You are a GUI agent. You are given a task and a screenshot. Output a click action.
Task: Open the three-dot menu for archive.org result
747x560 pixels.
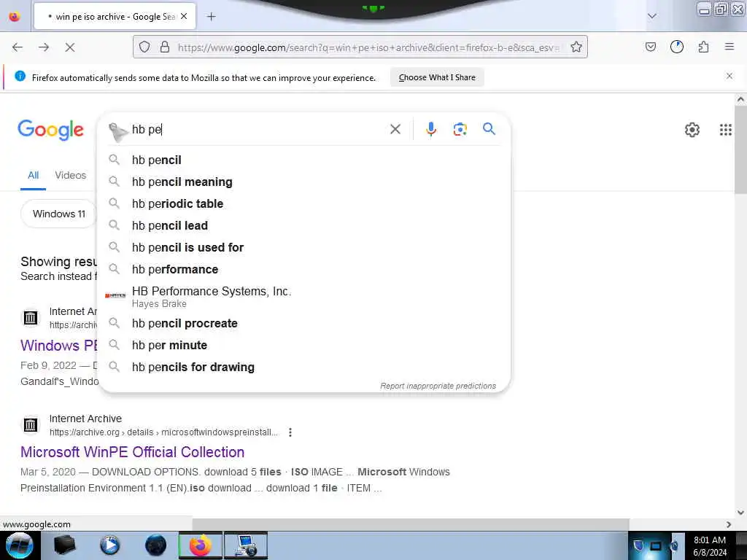pyautogui.click(x=290, y=432)
